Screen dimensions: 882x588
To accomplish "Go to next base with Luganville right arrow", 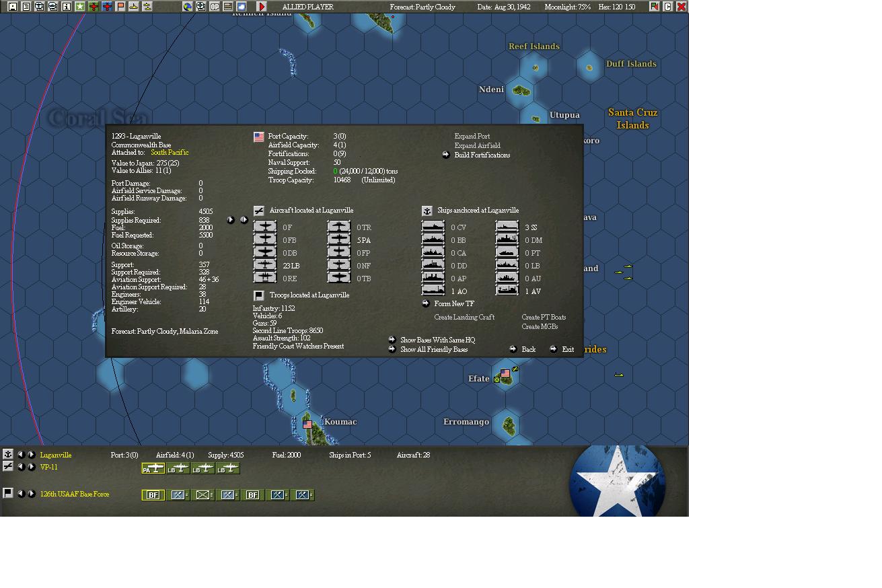I will tap(31, 455).
